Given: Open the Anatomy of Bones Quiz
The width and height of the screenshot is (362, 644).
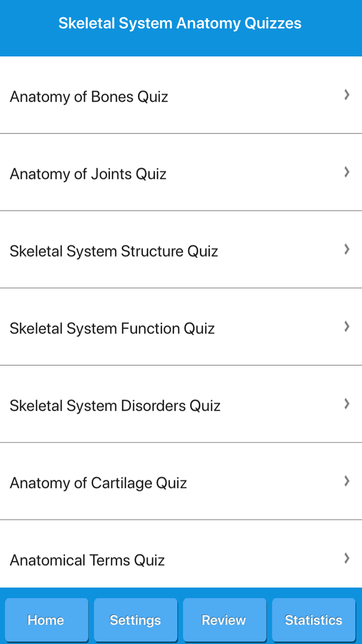Looking at the screenshot, I should click(x=89, y=97).
